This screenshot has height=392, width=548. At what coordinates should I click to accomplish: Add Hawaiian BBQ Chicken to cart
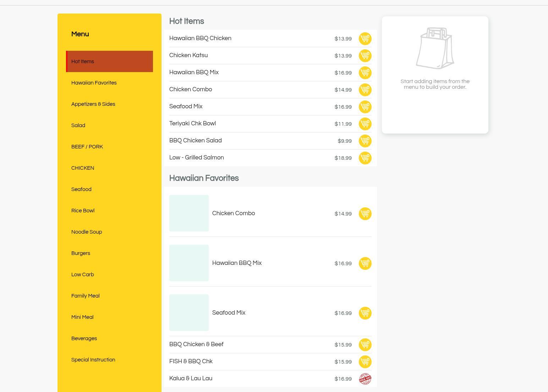pyautogui.click(x=365, y=39)
